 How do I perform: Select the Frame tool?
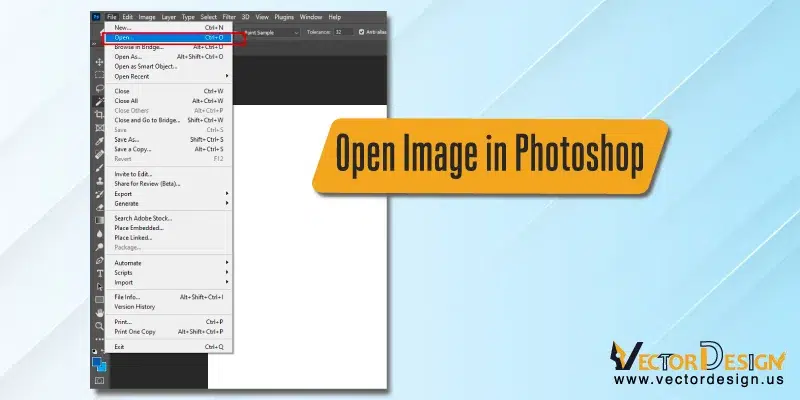[x=99, y=128]
